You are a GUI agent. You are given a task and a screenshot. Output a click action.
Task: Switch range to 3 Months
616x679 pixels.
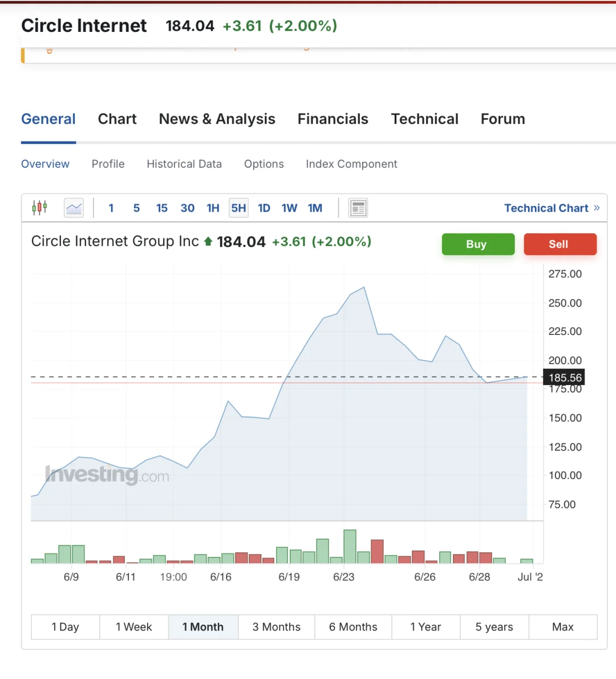(x=277, y=627)
